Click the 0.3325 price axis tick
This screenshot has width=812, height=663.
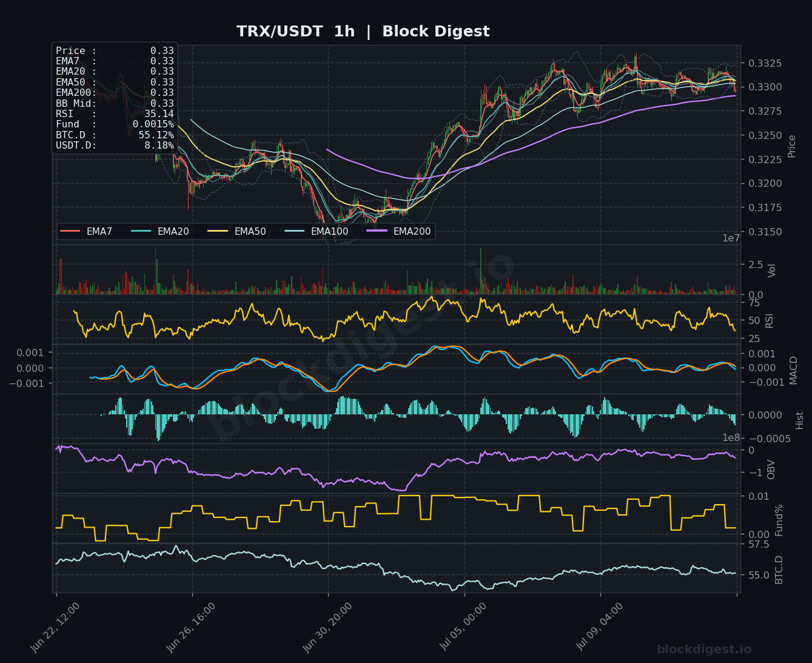[765, 63]
